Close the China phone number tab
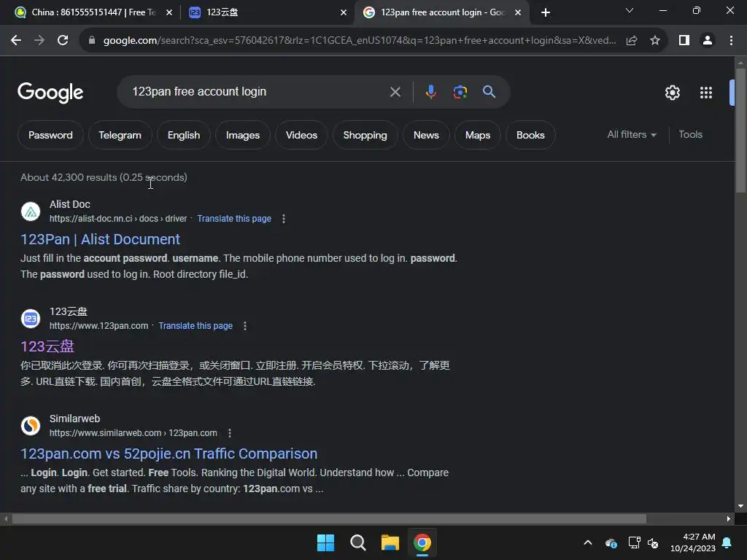 (x=169, y=12)
